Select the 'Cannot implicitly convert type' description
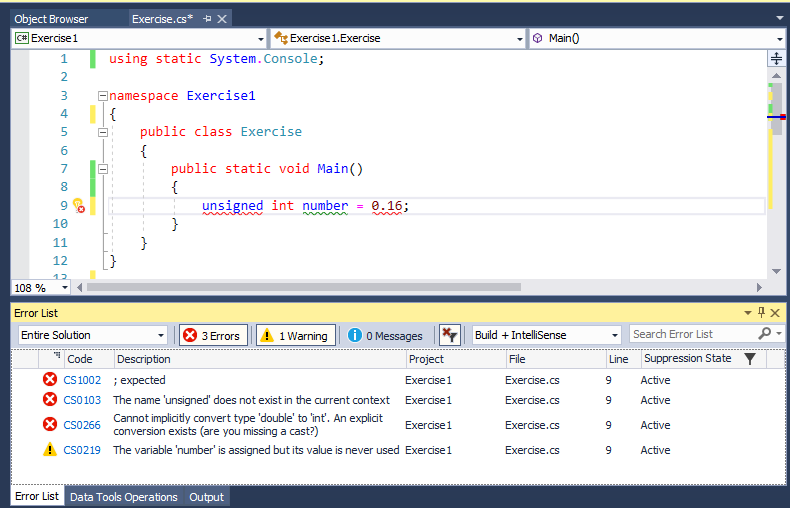Viewport: 790px width, 508px height. click(248, 425)
